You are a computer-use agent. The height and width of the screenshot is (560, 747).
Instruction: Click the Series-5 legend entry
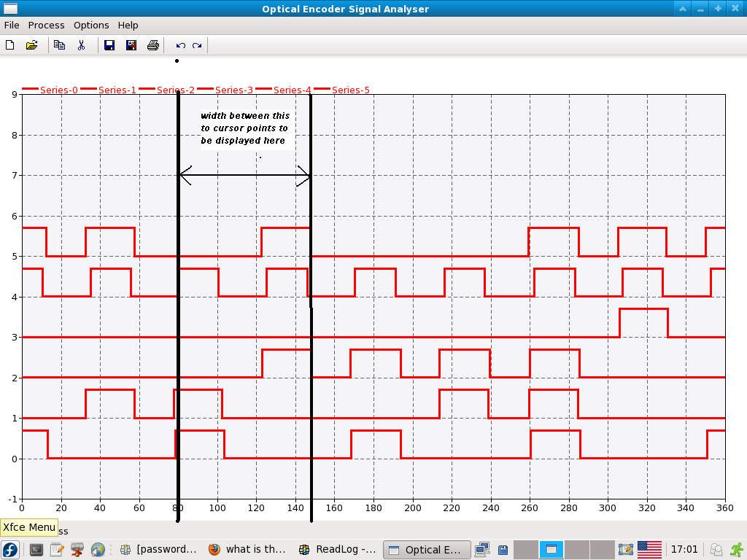pos(350,90)
